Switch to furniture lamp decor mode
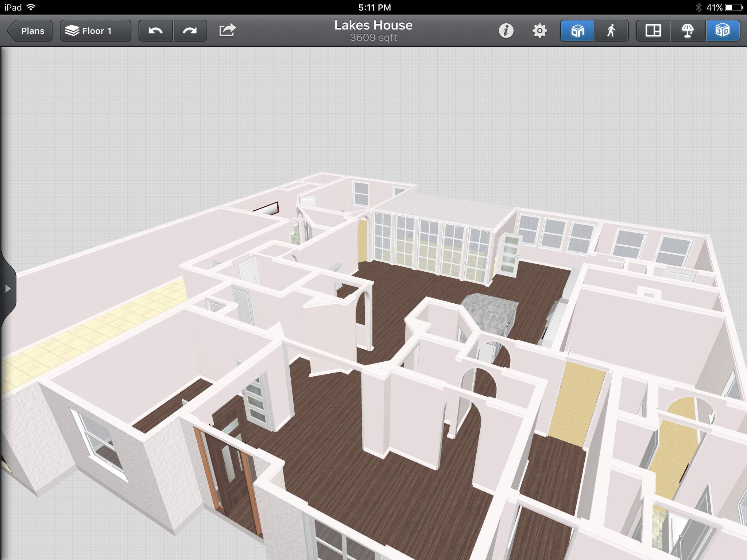The image size is (747, 560). pyautogui.click(x=688, y=31)
